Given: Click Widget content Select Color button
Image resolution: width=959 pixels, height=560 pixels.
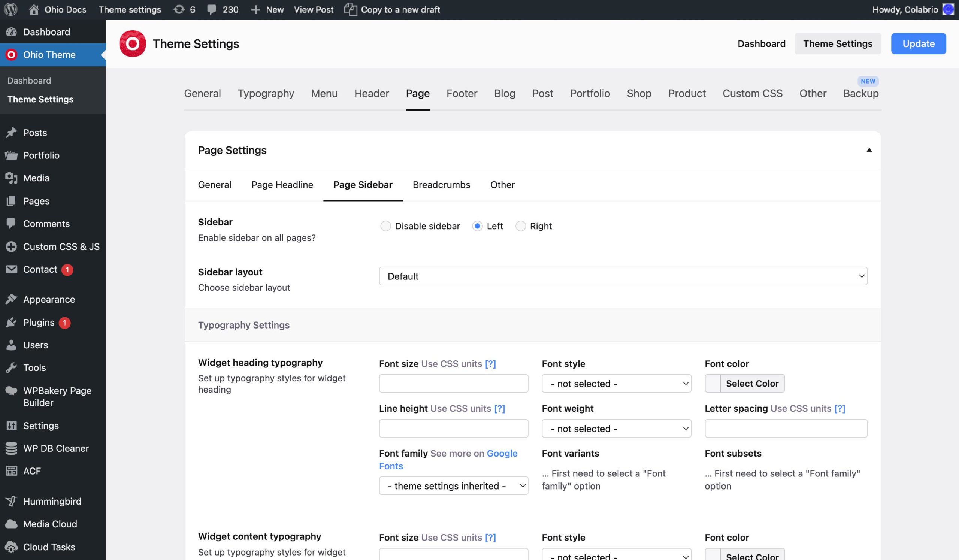Looking at the screenshot, I should point(752,555).
